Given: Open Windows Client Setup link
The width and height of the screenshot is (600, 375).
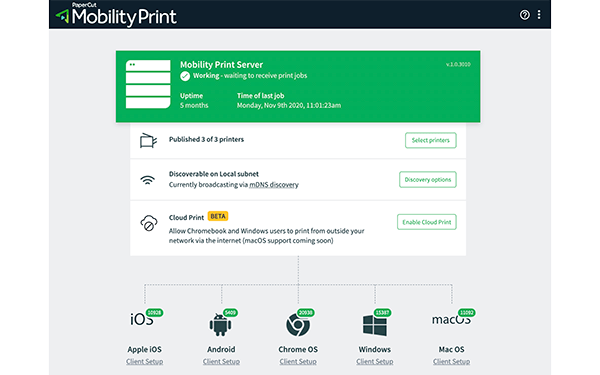Looking at the screenshot, I should (x=375, y=361).
